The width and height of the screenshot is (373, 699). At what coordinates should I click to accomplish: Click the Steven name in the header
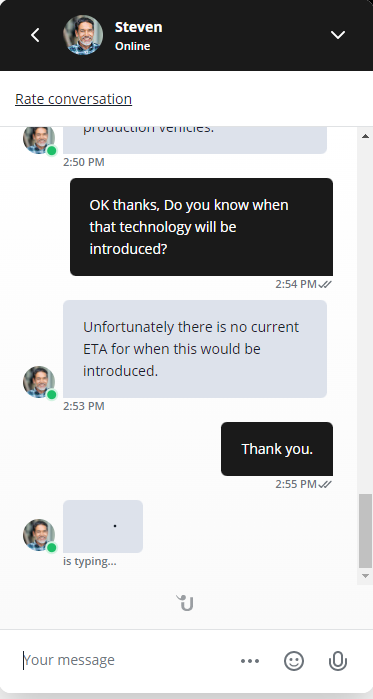[x=139, y=27]
